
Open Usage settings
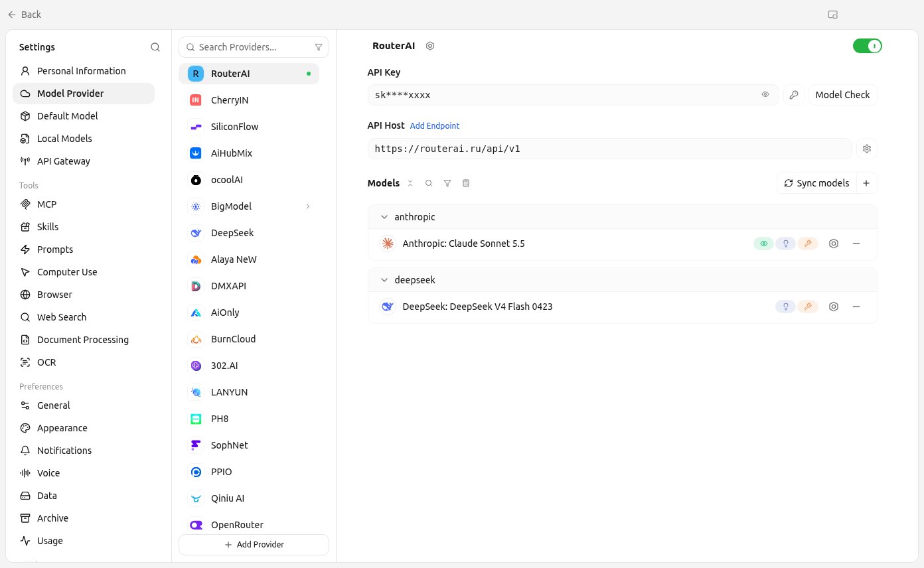point(84,541)
